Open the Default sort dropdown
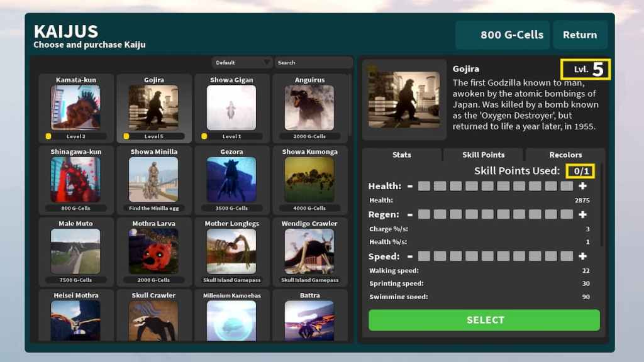 coord(241,63)
